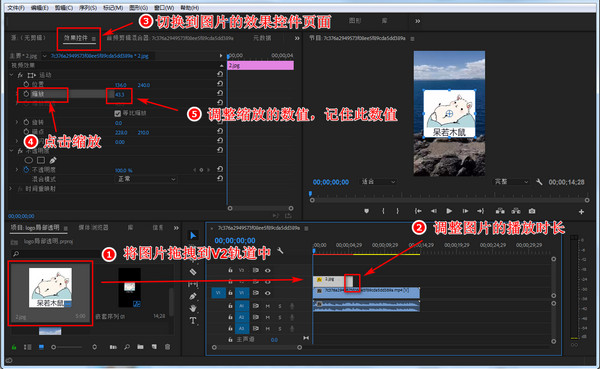Open the blend mode dropdown

click(146, 179)
